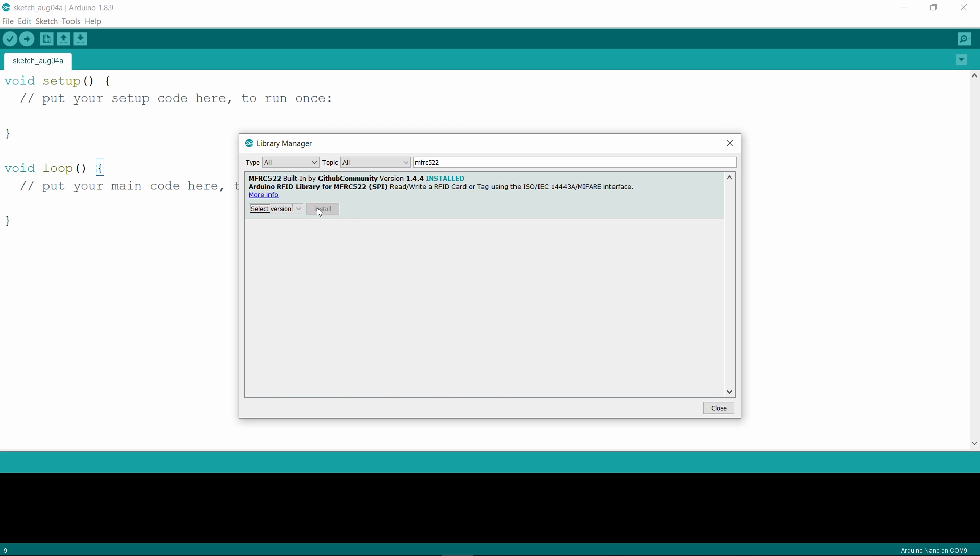Image resolution: width=980 pixels, height=556 pixels.
Task: Click line number 9 in status bar
Action: [x=6, y=551]
